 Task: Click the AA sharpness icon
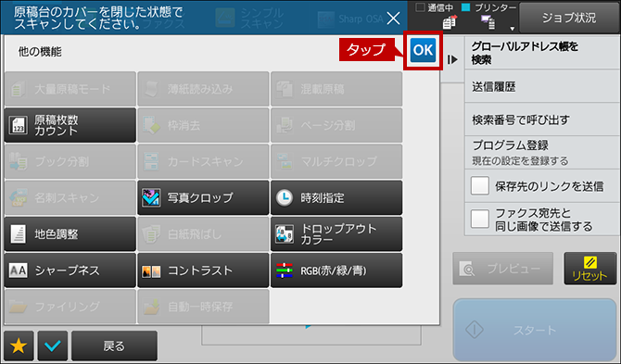point(19,270)
